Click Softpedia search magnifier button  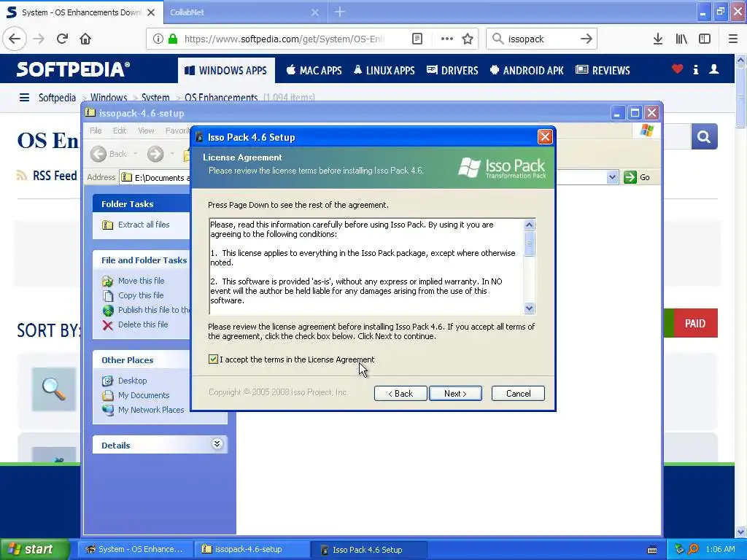pyautogui.click(x=704, y=136)
